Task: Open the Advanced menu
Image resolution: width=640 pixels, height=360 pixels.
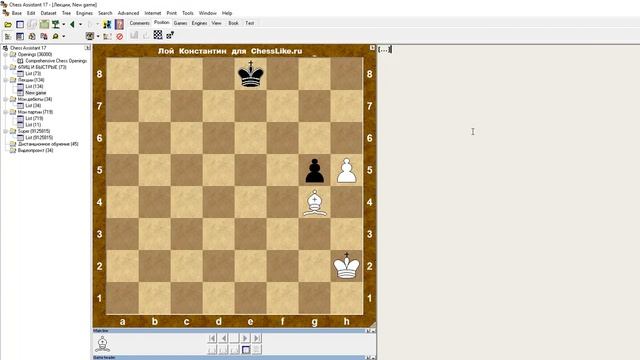Action: coord(128,13)
